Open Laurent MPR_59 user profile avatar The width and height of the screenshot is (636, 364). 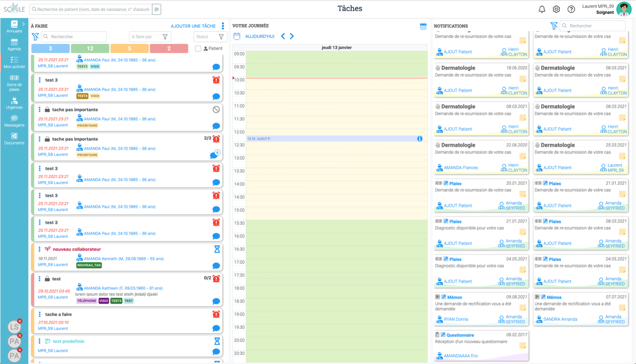tap(624, 9)
